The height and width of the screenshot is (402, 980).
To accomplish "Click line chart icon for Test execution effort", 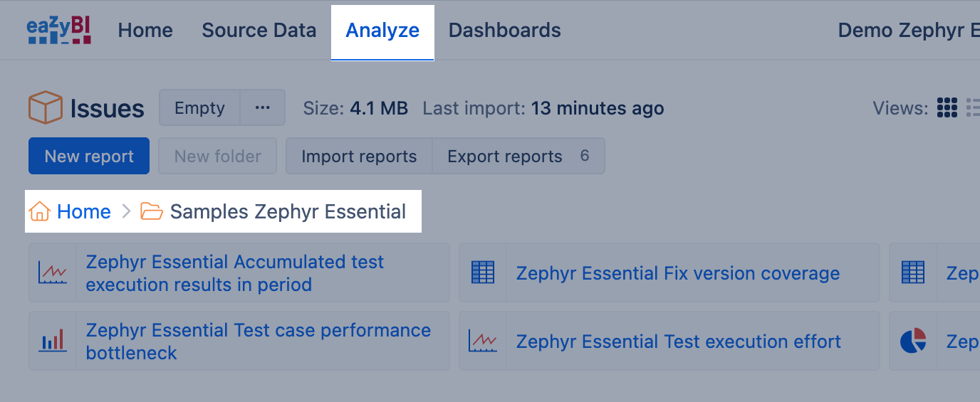I will click(x=483, y=341).
